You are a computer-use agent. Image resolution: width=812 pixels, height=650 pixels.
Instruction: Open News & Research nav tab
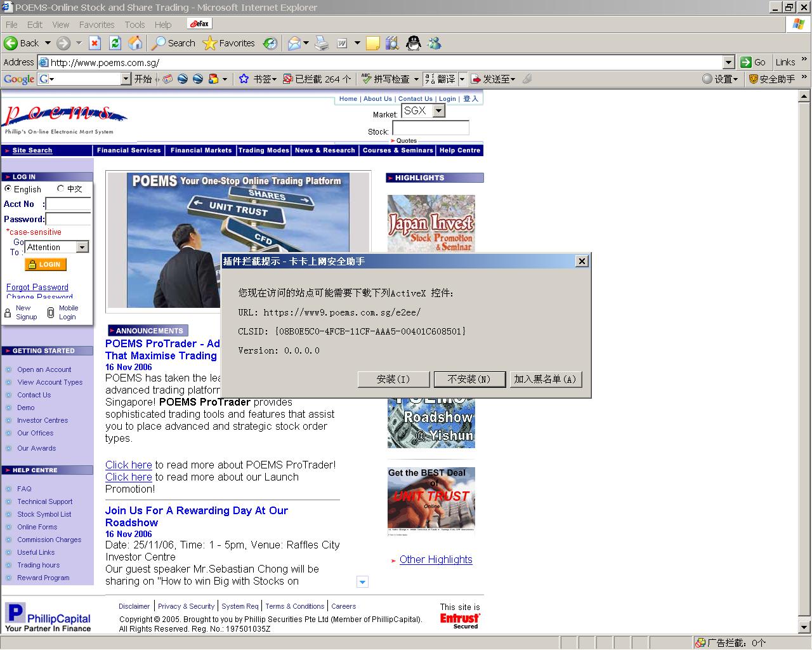pyautogui.click(x=325, y=150)
